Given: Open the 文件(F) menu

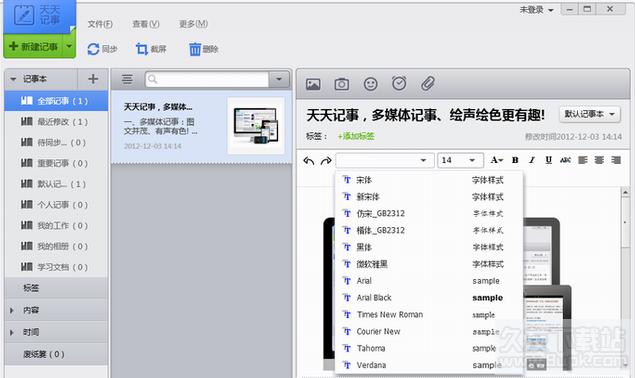Looking at the screenshot, I should click(x=100, y=24).
